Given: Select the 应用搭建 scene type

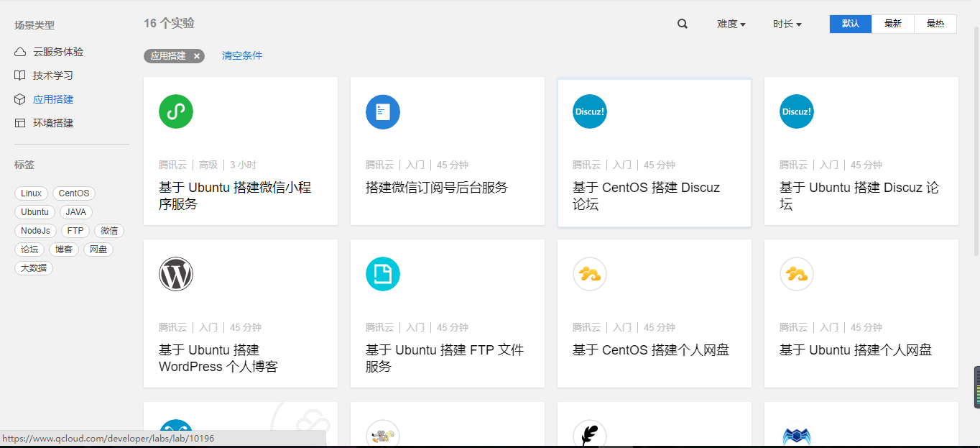Looking at the screenshot, I should coord(53,99).
